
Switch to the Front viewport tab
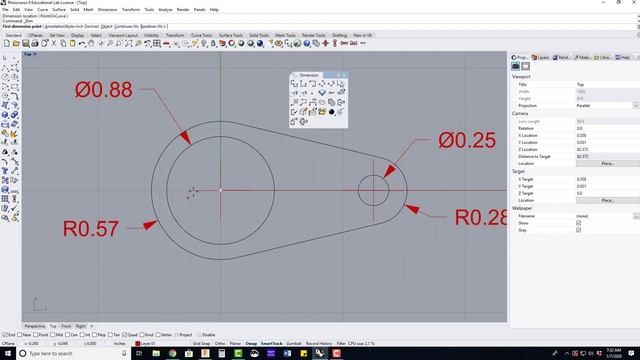pos(66,326)
